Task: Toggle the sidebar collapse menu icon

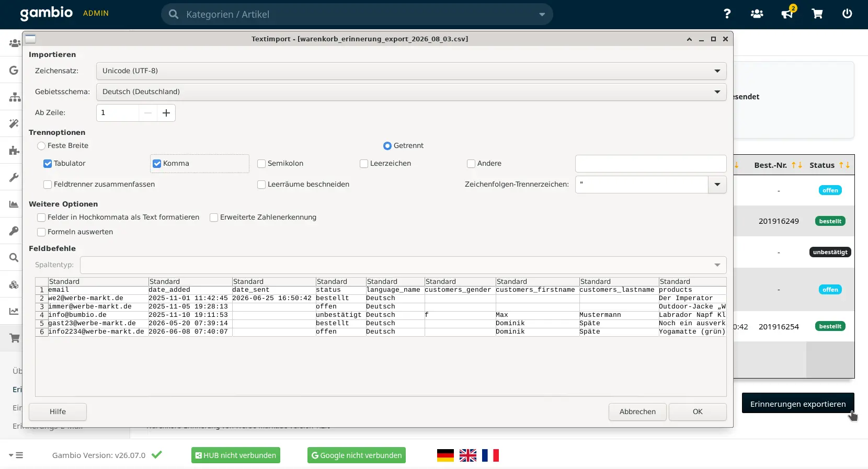Action: (x=16, y=455)
